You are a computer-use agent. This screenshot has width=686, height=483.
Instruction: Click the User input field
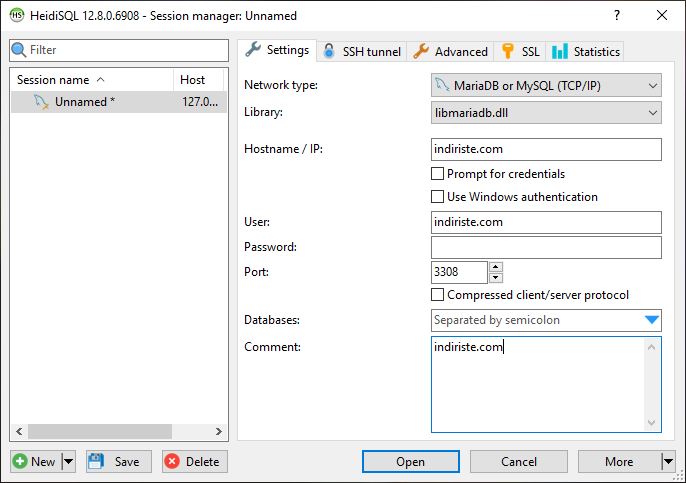[546, 222]
